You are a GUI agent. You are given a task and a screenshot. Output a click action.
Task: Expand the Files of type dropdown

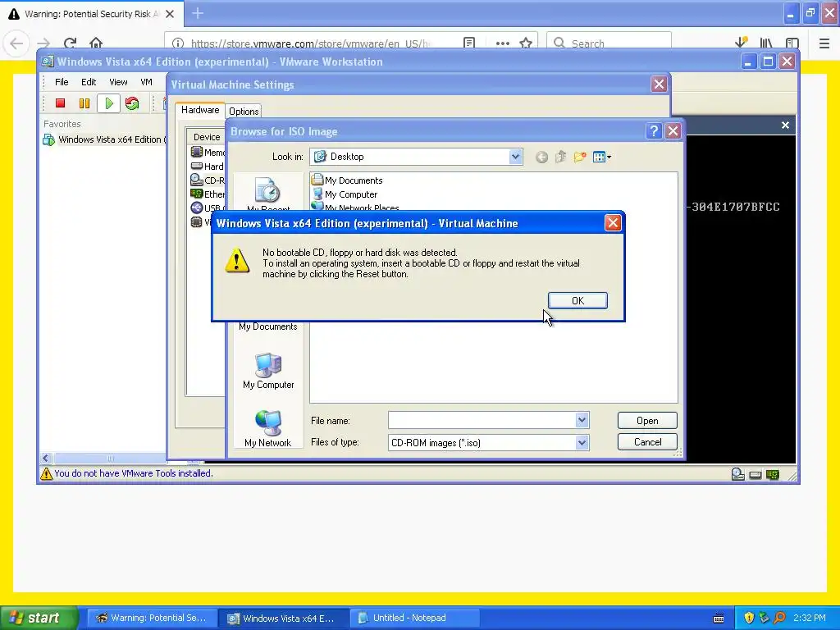click(x=582, y=442)
